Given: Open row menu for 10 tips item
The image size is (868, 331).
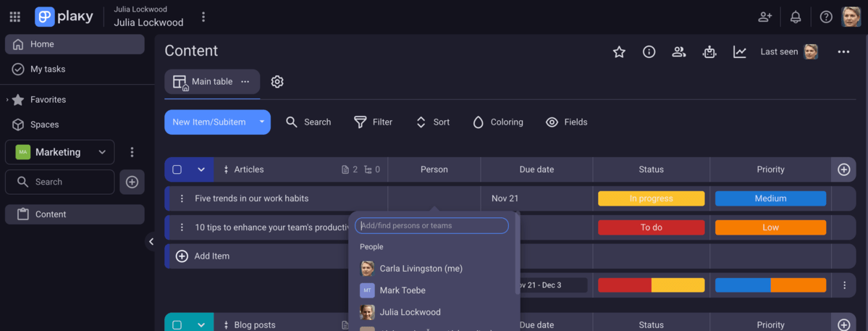Looking at the screenshot, I should point(182,227).
